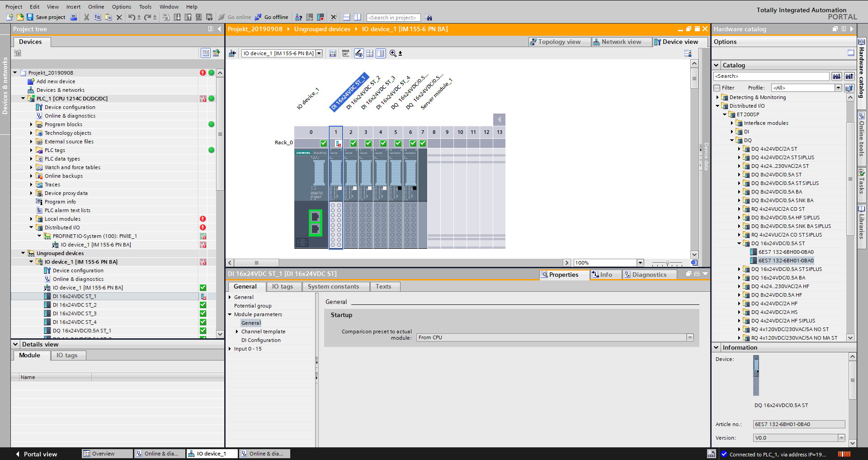Switch to the Topology view tab

click(559, 42)
